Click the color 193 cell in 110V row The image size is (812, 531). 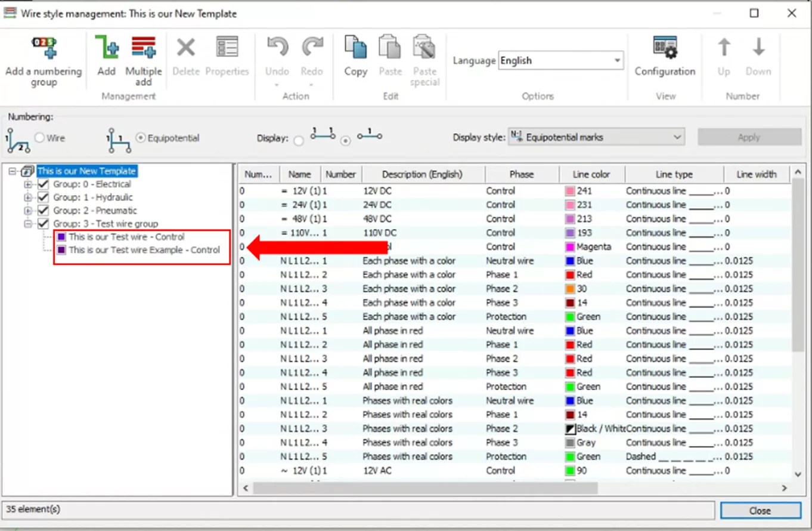(x=591, y=233)
